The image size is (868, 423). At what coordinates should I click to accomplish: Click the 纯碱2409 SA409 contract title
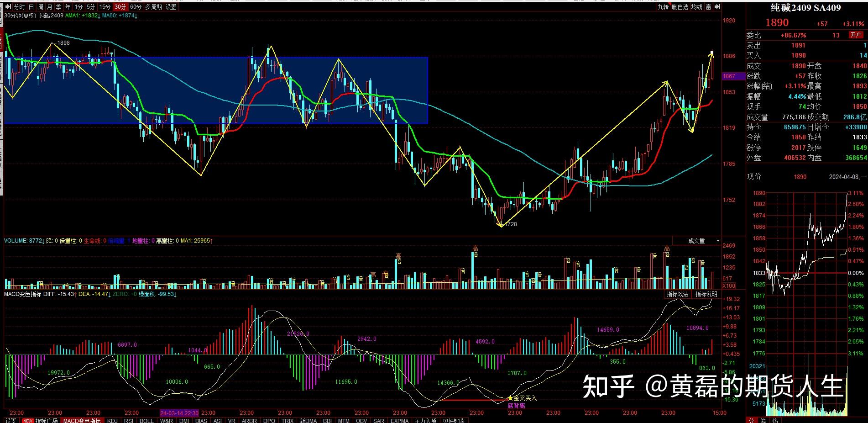805,8
